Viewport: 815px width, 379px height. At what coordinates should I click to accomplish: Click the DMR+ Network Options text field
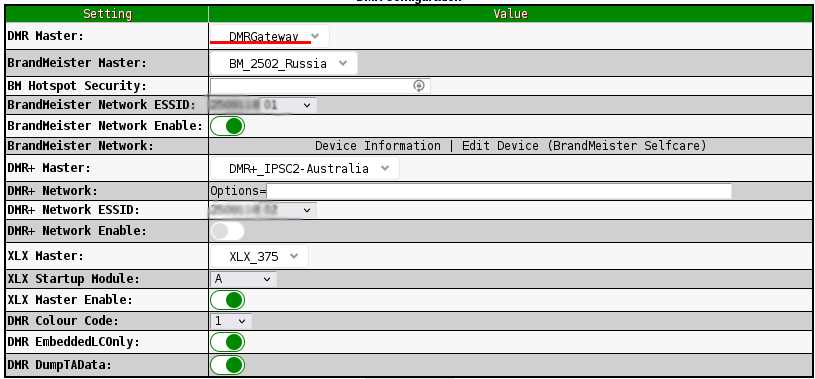pos(499,191)
